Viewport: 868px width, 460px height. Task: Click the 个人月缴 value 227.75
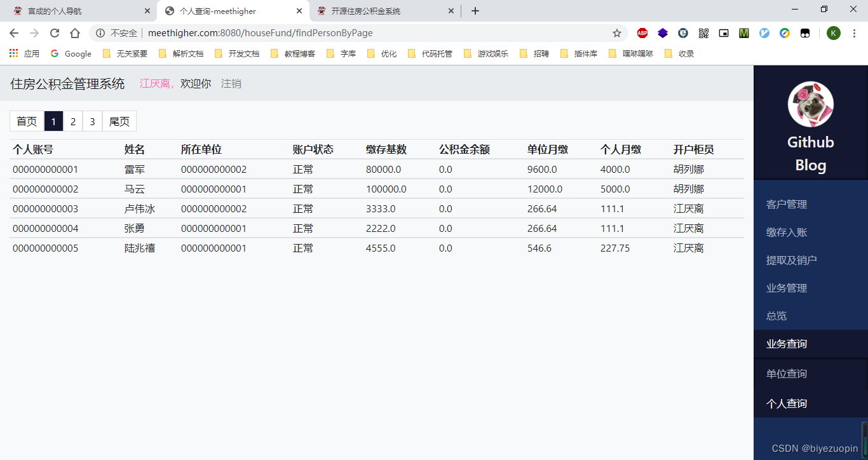point(615,248)
